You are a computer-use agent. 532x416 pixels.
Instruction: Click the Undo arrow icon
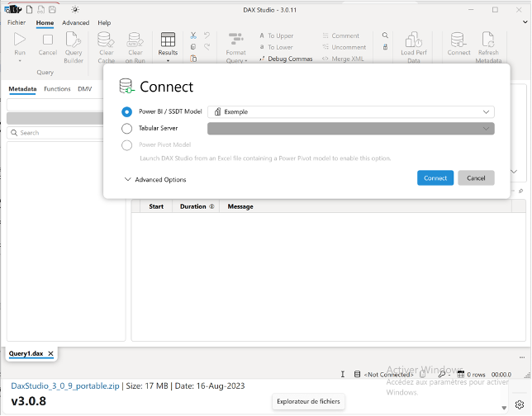pos(207,35)
